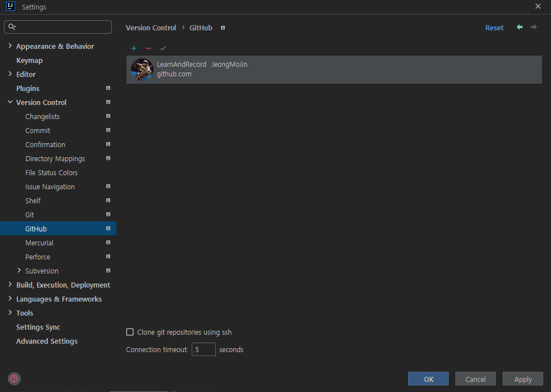Click the project icon beside Git
Screen dimensions: 551x392
coord(108,215)
